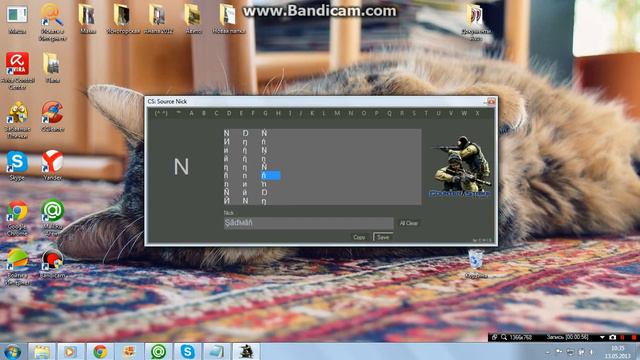Open the first desktop icon at top-left

(17, 19)
